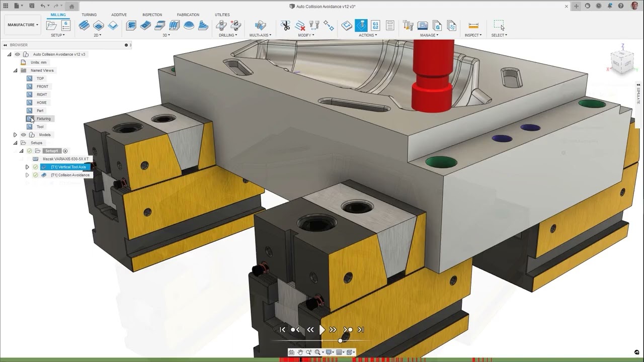Screen dimensions: 644x362
Task: Click the simulation speed slider handle
Action: (x=340, y=341)
